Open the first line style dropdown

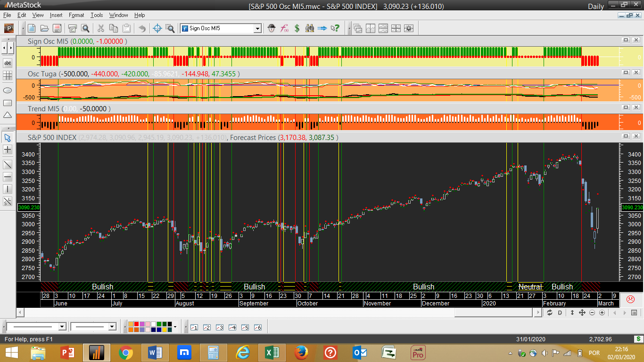(x=62, y=327)
